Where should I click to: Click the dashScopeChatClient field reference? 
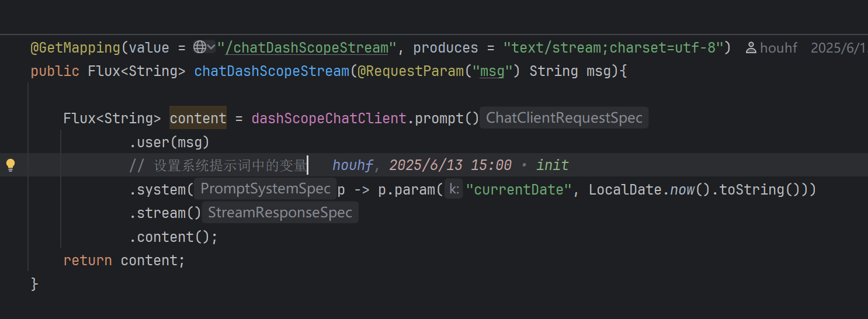tap(328, 118)
